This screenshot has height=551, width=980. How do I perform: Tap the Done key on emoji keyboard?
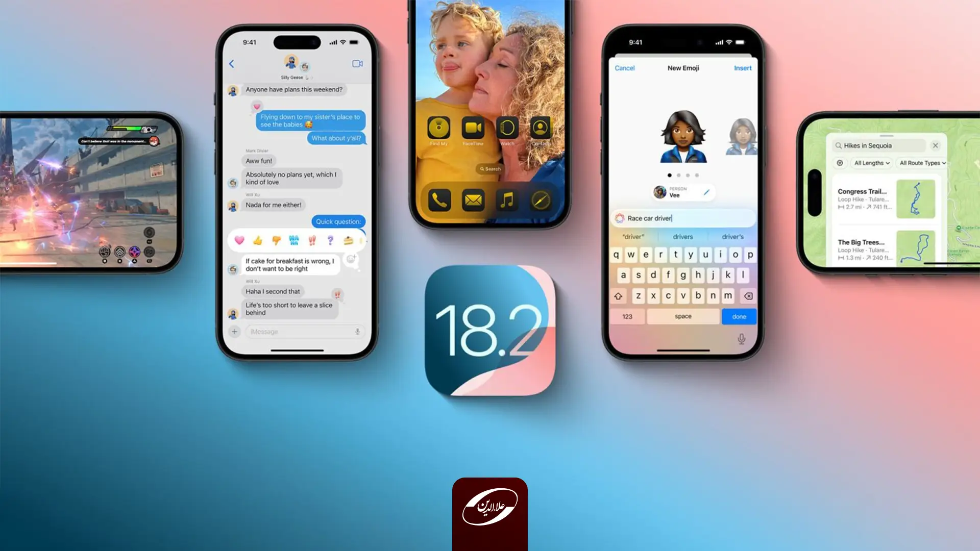(x=739, y=316)
